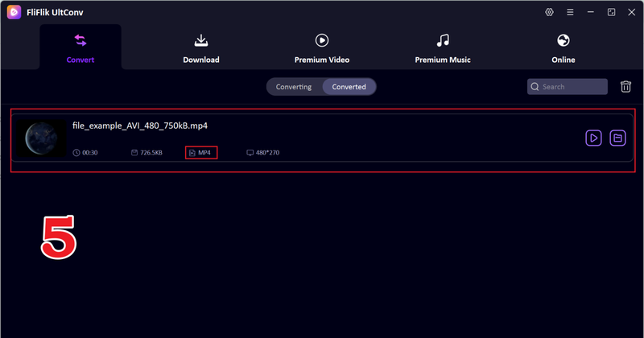
Task: Click the magnifier icon in Search
Action: (535, 87)
